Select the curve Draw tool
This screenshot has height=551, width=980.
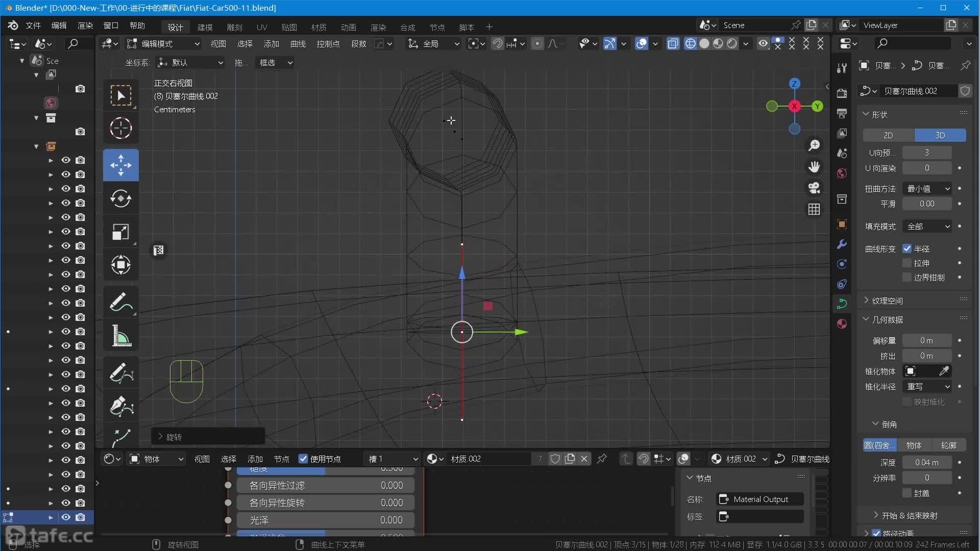click(121, 373)
